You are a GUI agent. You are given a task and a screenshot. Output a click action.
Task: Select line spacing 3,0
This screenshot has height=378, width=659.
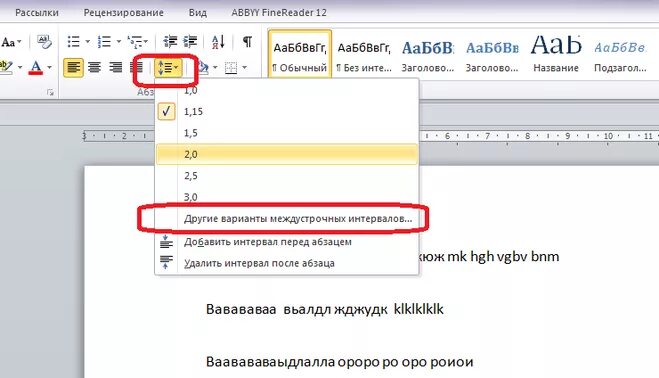click(x=287, y=197)
